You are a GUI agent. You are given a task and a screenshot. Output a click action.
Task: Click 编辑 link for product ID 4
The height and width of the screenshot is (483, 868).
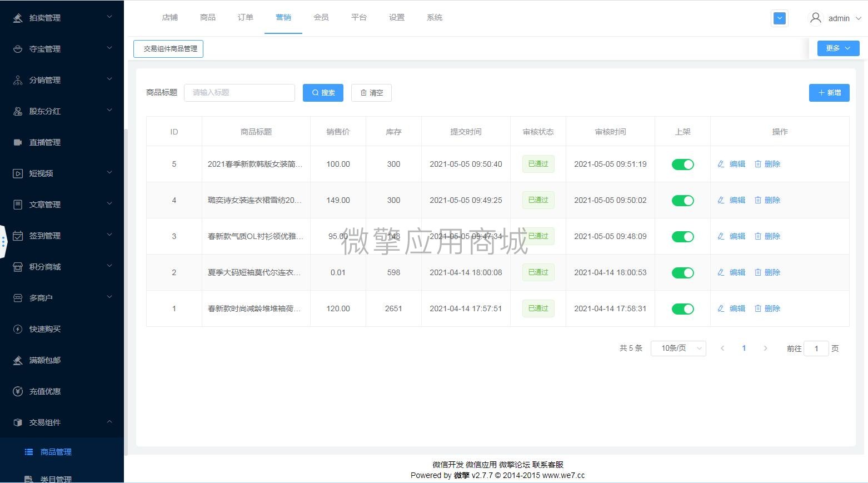[737, 200]
